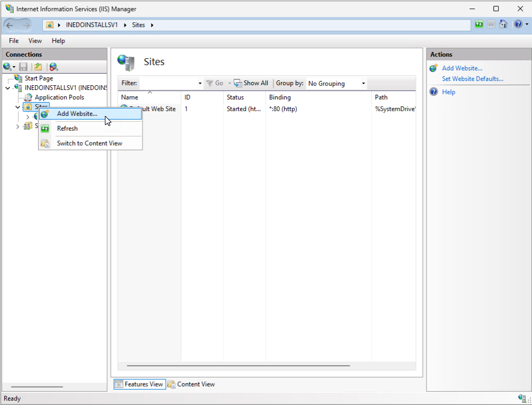532x405 pixels.
Task: Click the save floppy icon in Connections toolbar
Action: point(23,67)
